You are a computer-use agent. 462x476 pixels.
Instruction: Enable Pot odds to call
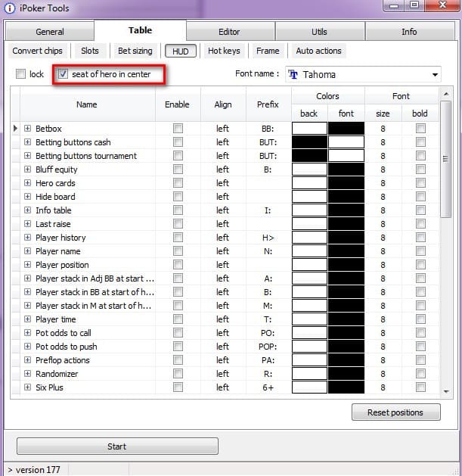(x=178, y=332)
